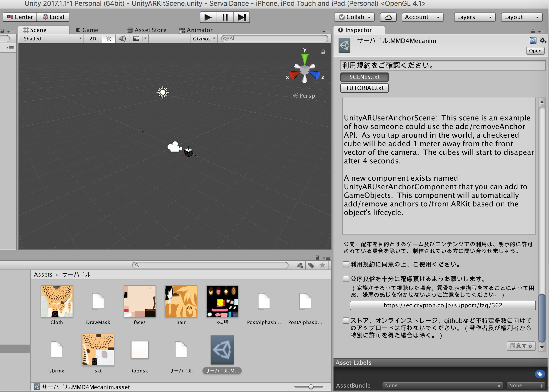Select the TUTORIAL.txt button
This screenshot has height=392, width=549.
[x=365, y=88]
